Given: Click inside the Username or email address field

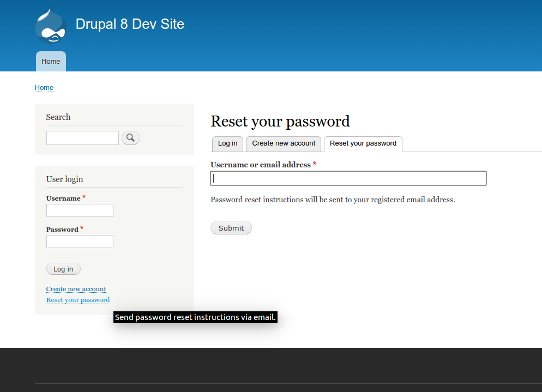Looking at the screenshot, I should tap(348, 178).
